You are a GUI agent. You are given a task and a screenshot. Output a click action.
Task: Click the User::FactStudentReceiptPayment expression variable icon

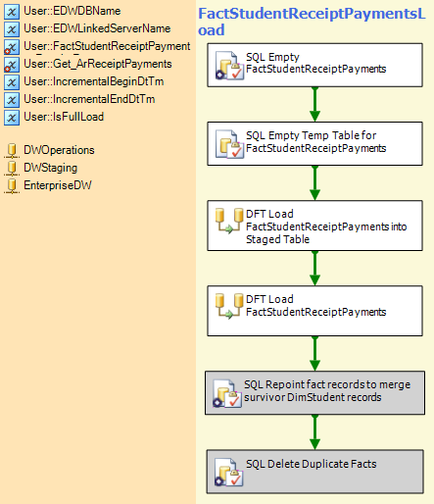(x=12, y=47)
